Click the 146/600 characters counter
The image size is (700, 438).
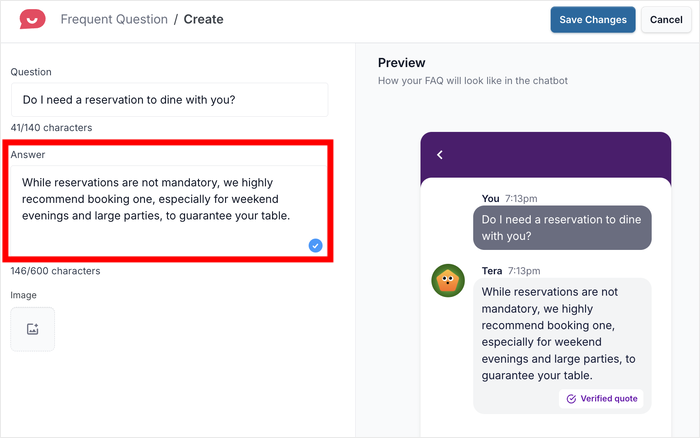(x=55, y=271)
